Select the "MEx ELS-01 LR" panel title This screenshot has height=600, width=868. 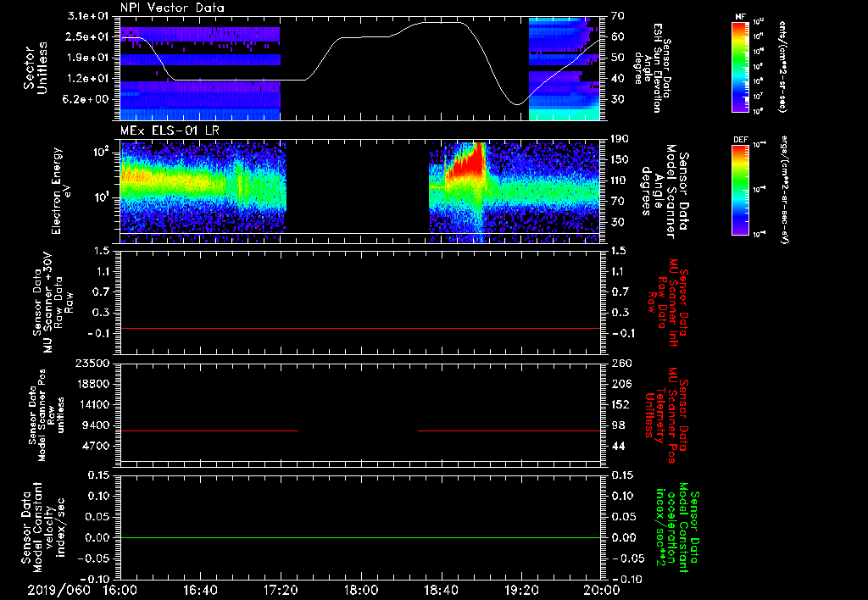point(170,131)
